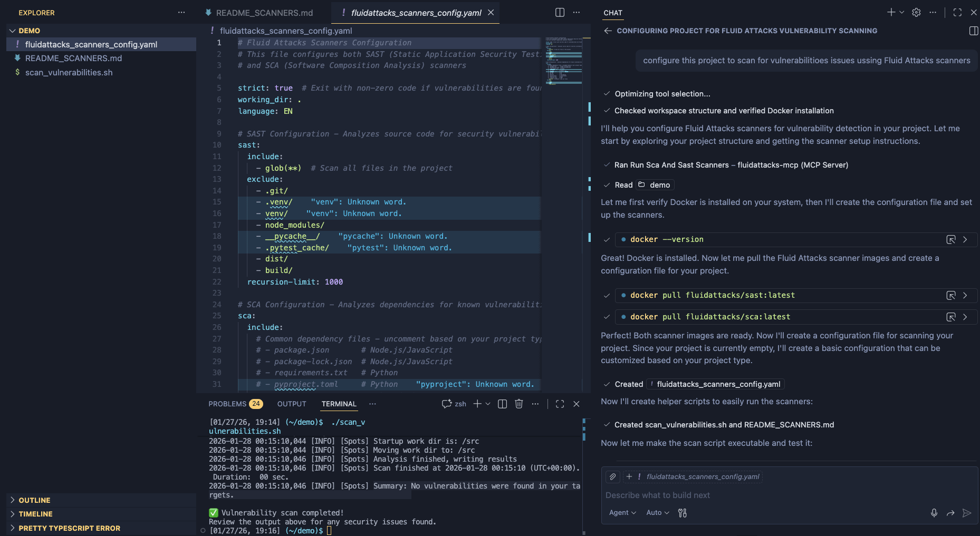This screenshot has height=536, width=980.
Task: Open the Agent mode dropdown
Action: [x=622, y=512]
